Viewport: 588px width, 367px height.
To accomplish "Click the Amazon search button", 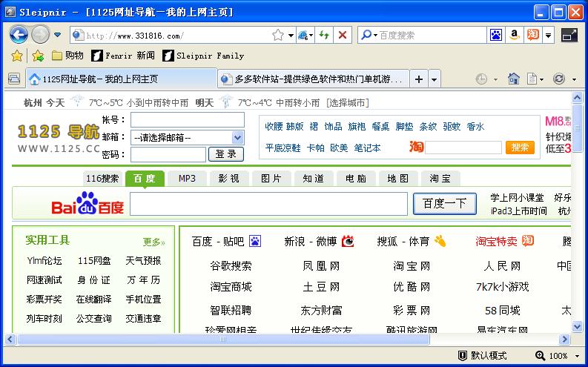I will [x=515, y=36].
